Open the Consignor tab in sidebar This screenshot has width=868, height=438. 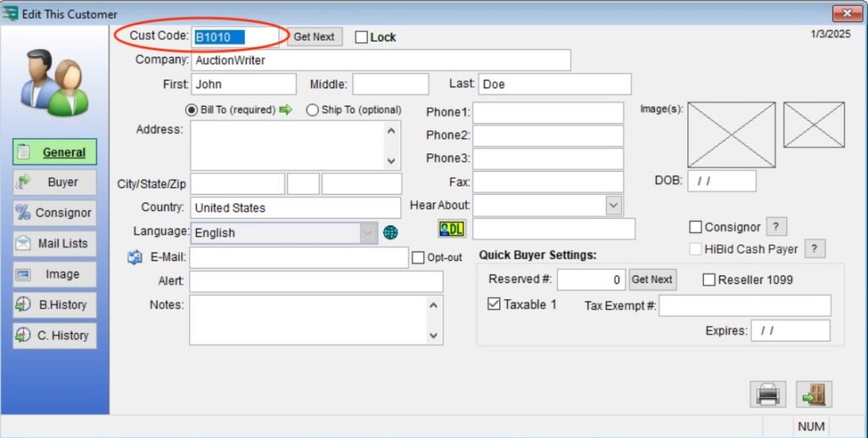point(54,213)
